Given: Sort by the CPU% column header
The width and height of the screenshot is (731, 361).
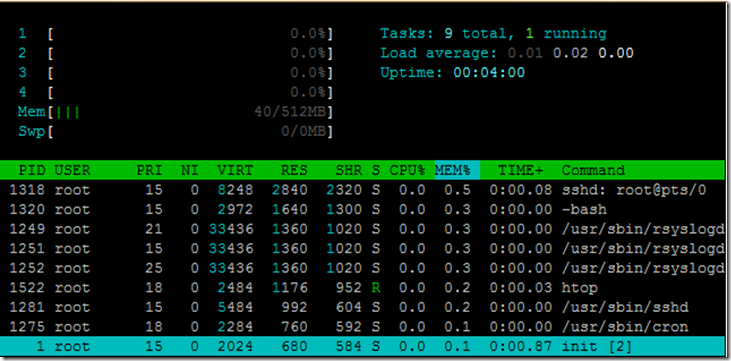Looking at the screenshot, I should pos(407,170).
